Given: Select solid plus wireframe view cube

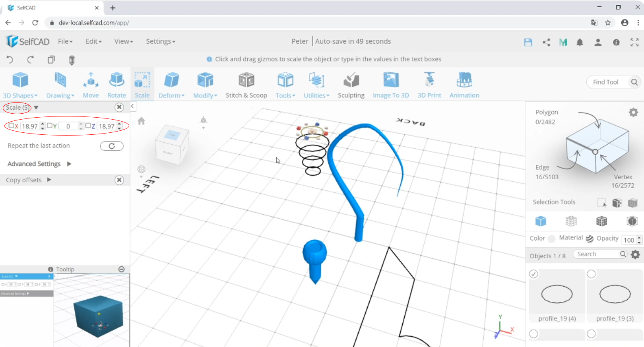Looking at the screenshot, I should click(602, 221).
